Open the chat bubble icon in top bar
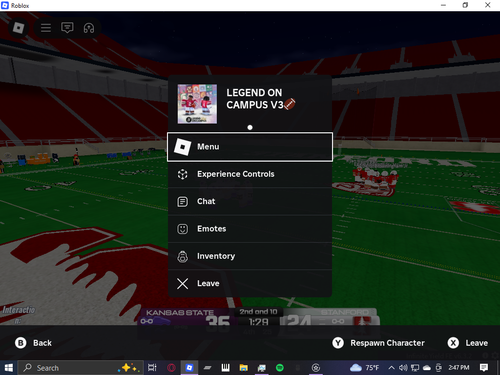The image size is (500, 375). coord(67,28)
